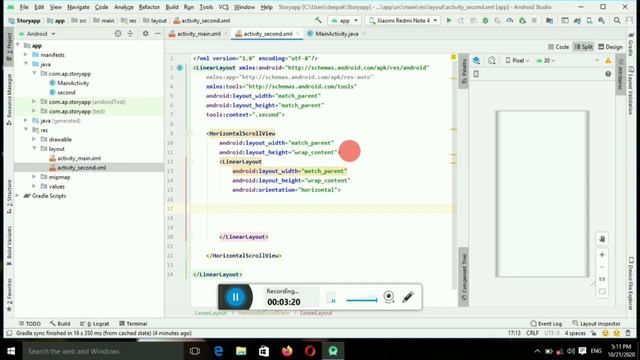Open the VCS menu
640x360 pixels.
click(x=223, y=7)
